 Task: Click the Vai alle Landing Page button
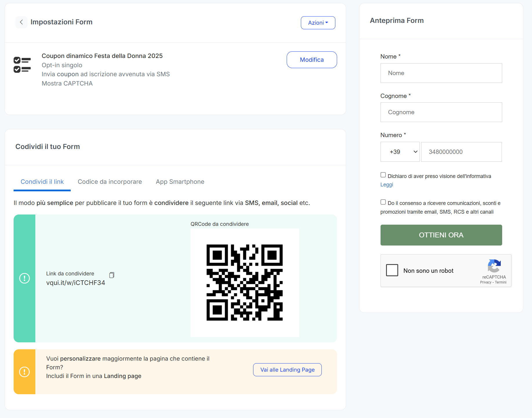(287, 370)
